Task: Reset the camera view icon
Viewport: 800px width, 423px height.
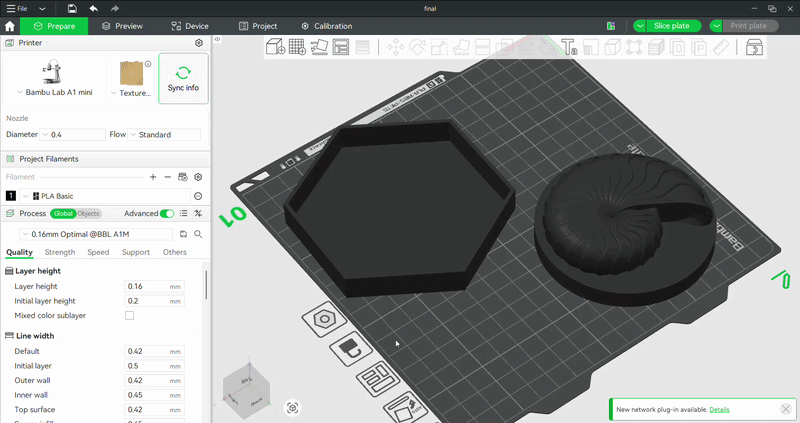Action: (x=292, y=408)
